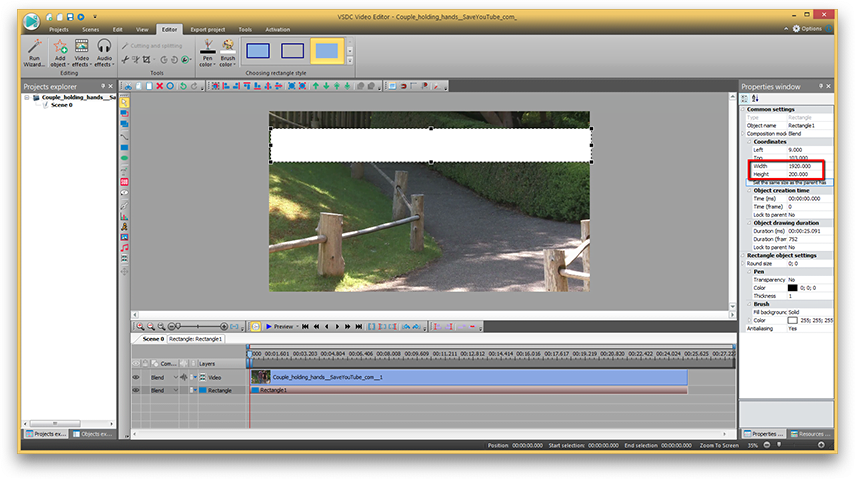Collapse the project tree node

tap(26, 97)
